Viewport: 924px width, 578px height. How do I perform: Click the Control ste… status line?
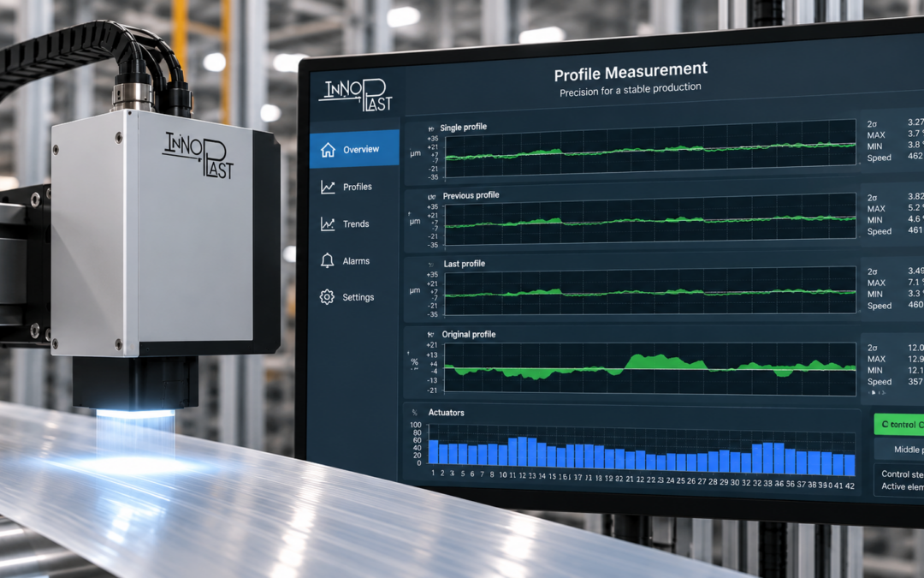tap(903, 474)
